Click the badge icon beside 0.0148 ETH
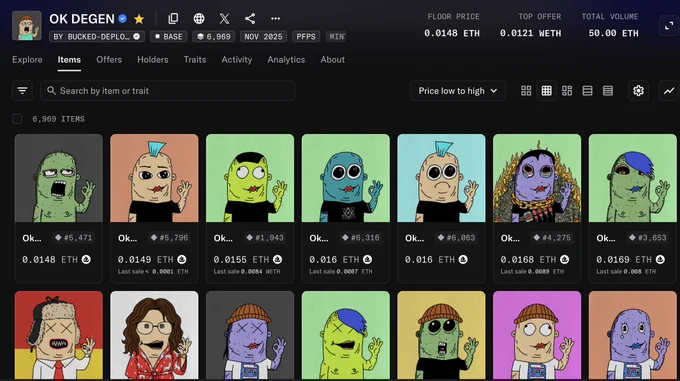 (86, 259)
